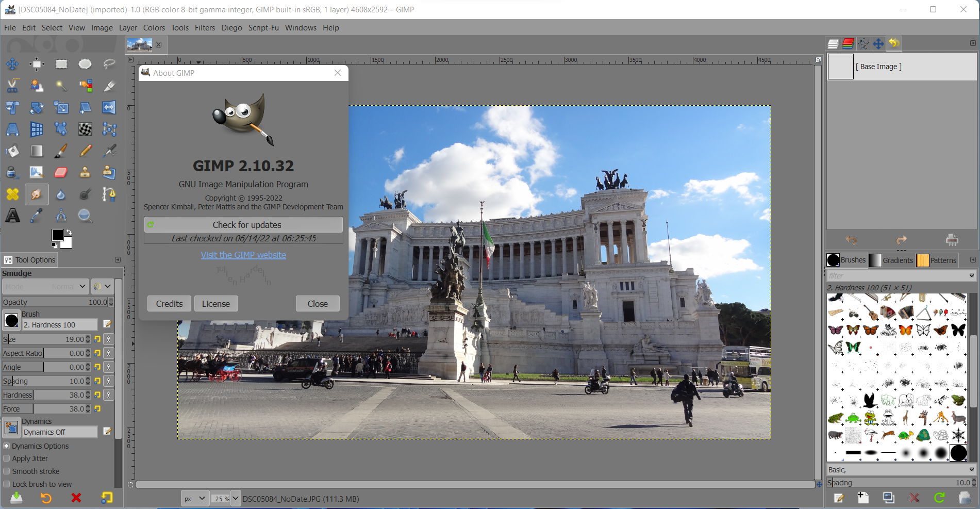The width and height of the screenshot is (980, 509).
Task: Select the Scale tool
Action: tap(61, 107)
